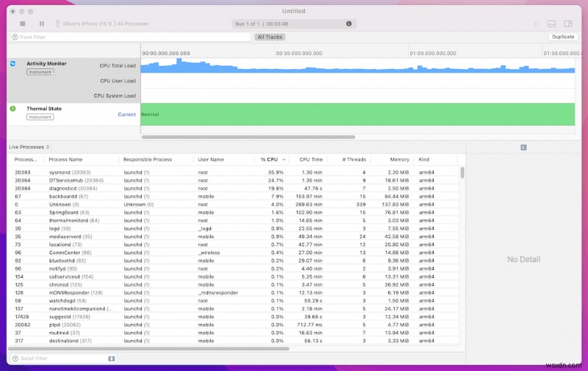This screenshot has height=371, width=588.
Task: Select the backboardd (67) row
Action: pos(233,196)
